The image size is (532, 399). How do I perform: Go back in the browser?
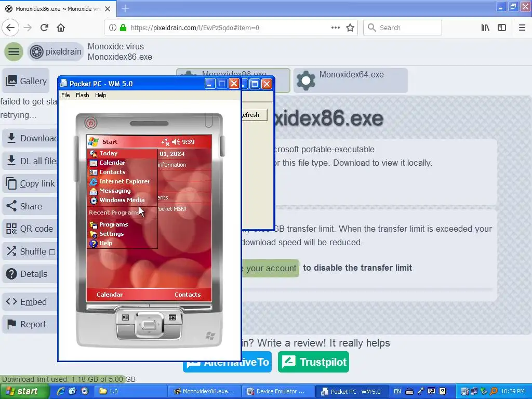click(10, 28)
